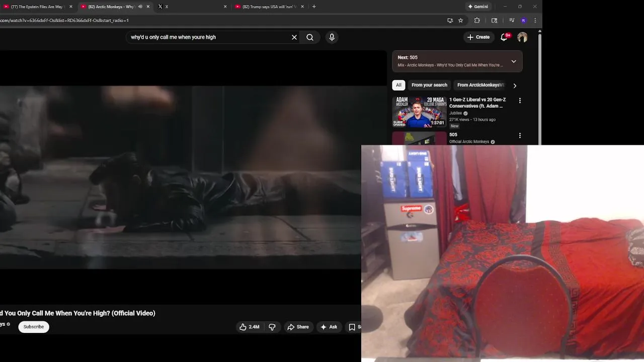Open the Jubilee channel link
Viewport: 644px width, 362px height.
tap(456, 113)
